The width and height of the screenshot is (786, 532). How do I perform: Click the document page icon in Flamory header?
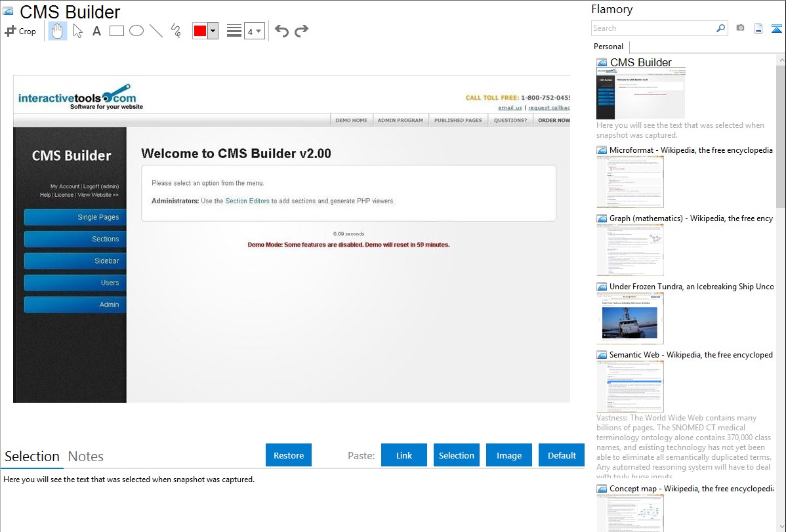(x=758, y=28)
